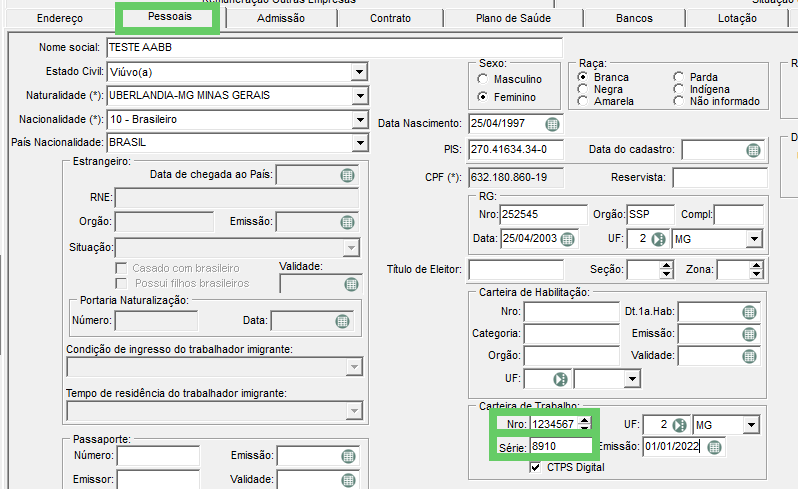Click the Nome social text field
This screenshot has height=489, width=798.
(x=335, y=47)
